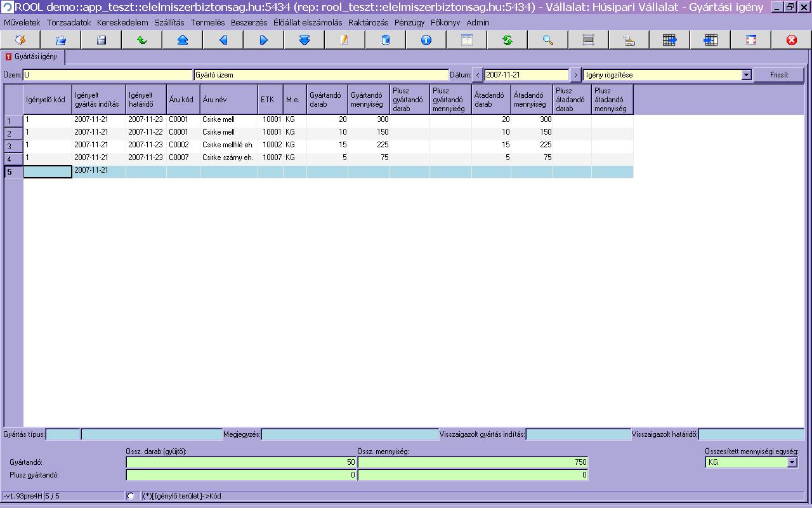Select row header number 1

point(13,121)
